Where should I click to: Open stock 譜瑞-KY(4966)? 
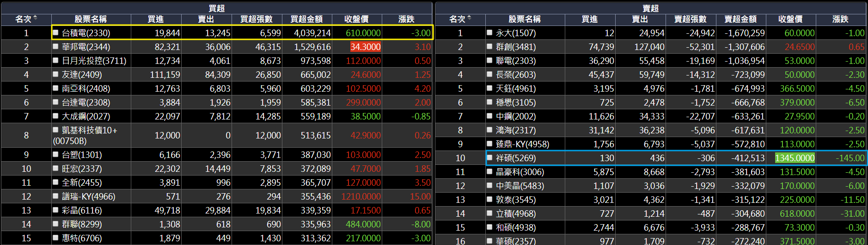tap(89, 196)
